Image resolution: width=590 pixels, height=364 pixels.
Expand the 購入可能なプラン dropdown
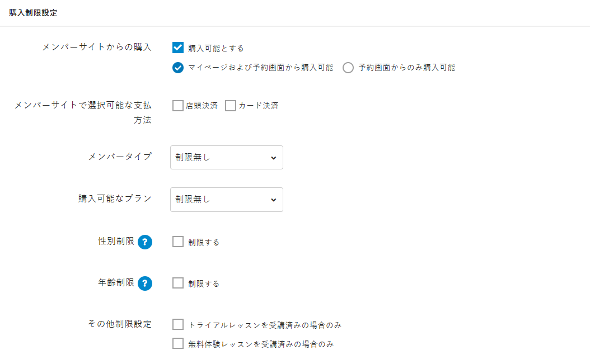tap(226, 200)
